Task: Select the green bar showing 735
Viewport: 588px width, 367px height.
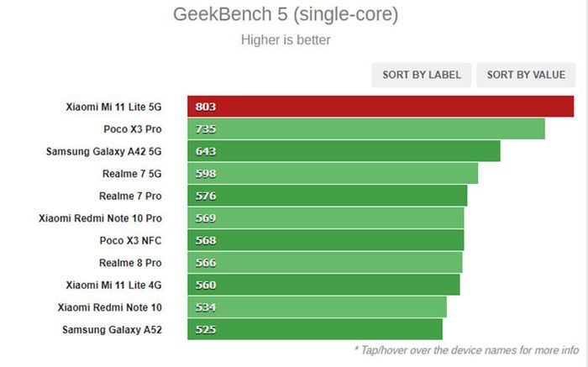Action: 366,129
